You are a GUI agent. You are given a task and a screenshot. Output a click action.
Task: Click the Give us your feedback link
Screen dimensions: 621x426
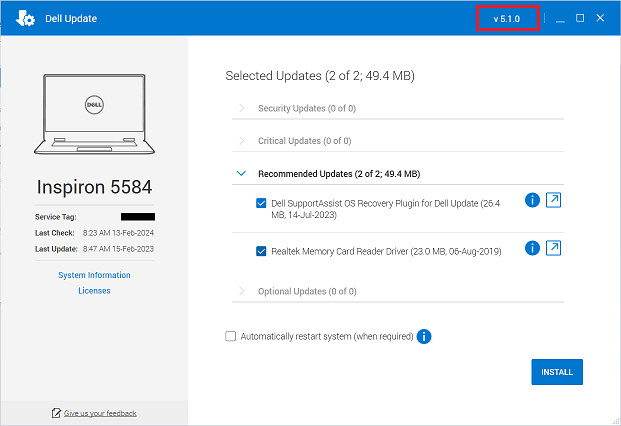[x=100, y=413]
